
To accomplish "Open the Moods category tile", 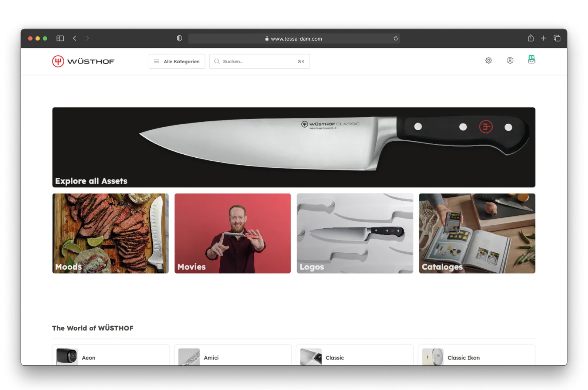I will [x=110, y=233].
